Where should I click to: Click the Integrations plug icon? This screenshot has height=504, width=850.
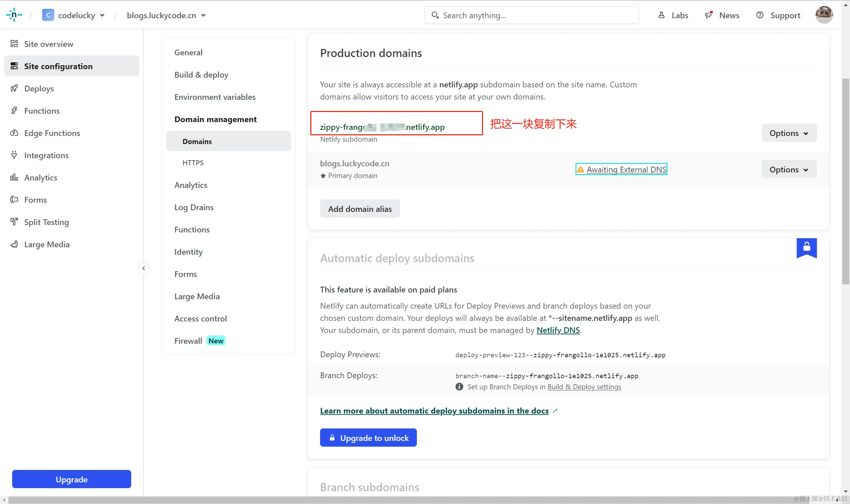pos(14,155)
